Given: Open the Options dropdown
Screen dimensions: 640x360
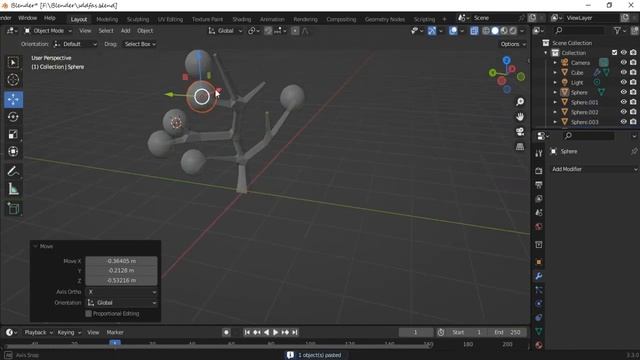Looking at the screenshot, I should (513, 44).
